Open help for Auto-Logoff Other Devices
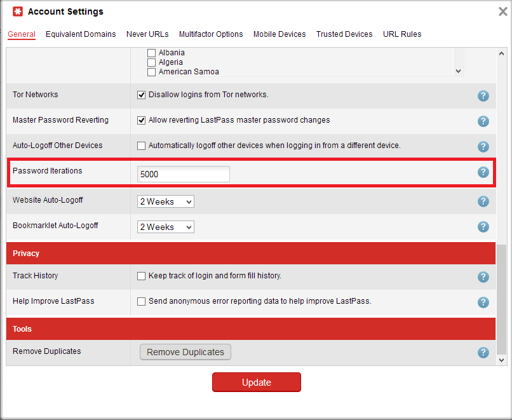The height and width of the screenshot is (420, 512). [483, 147]
